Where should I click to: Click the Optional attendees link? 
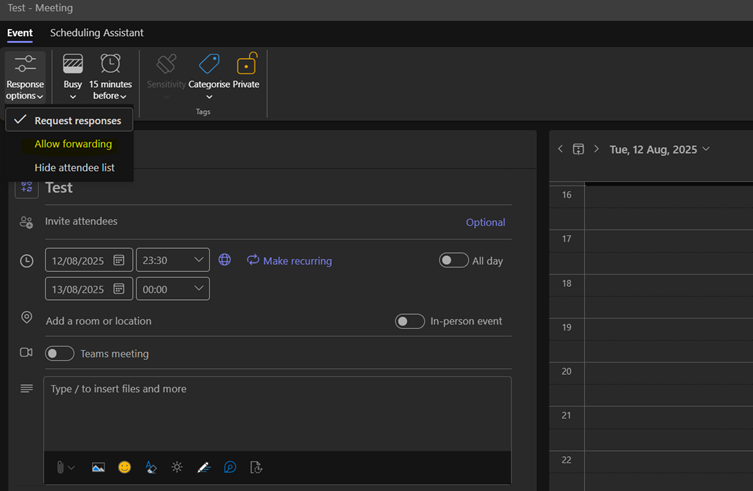pyautogui.click(x=485, y=222)
